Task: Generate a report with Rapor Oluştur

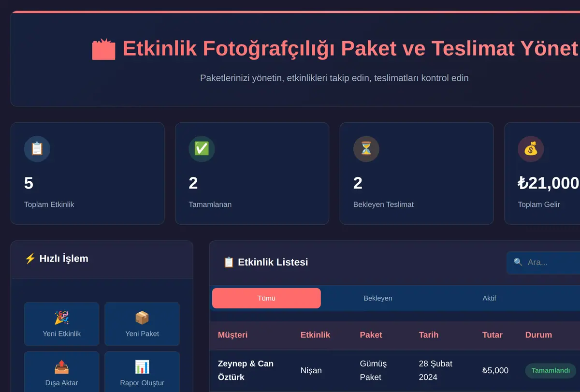Action: (142, 372)
